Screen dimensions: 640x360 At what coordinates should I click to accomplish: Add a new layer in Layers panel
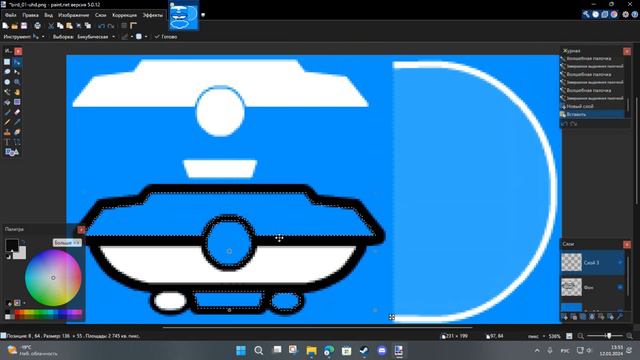[x=564, y=316]
